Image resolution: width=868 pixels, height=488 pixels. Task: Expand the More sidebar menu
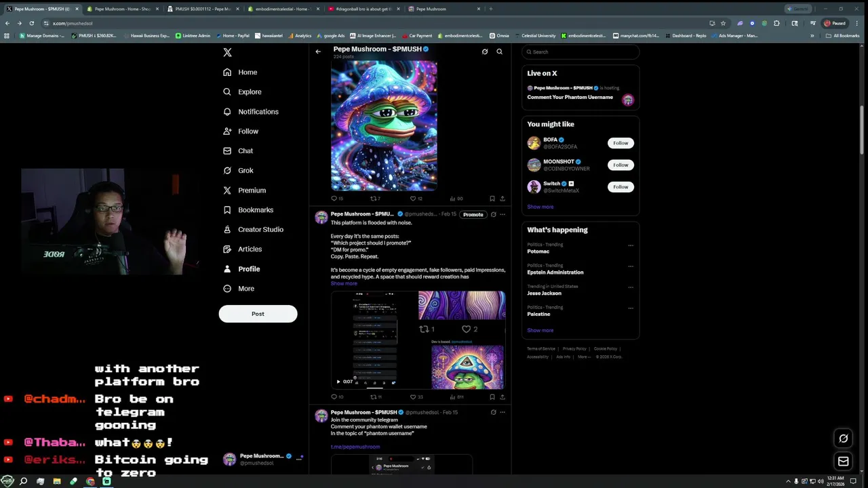point(239,289)
